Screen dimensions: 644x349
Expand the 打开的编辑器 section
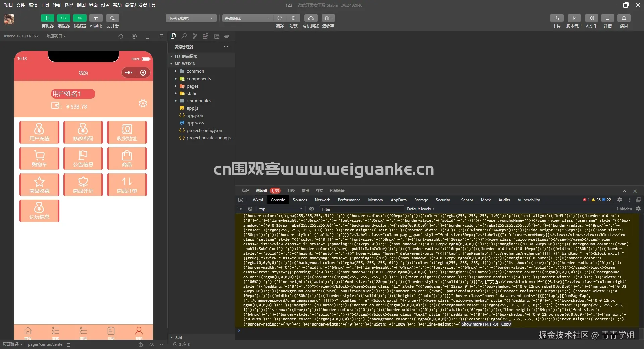click(201, 56)
